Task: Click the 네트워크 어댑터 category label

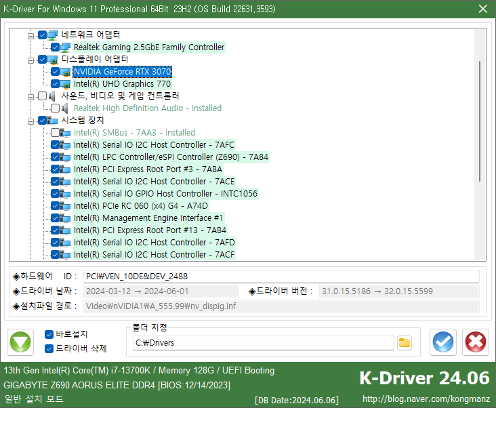Action: click(x=91, y=35)
